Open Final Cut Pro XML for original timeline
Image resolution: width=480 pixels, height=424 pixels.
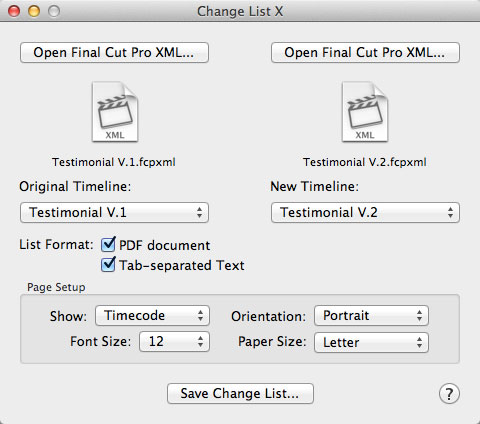point(114,52)
